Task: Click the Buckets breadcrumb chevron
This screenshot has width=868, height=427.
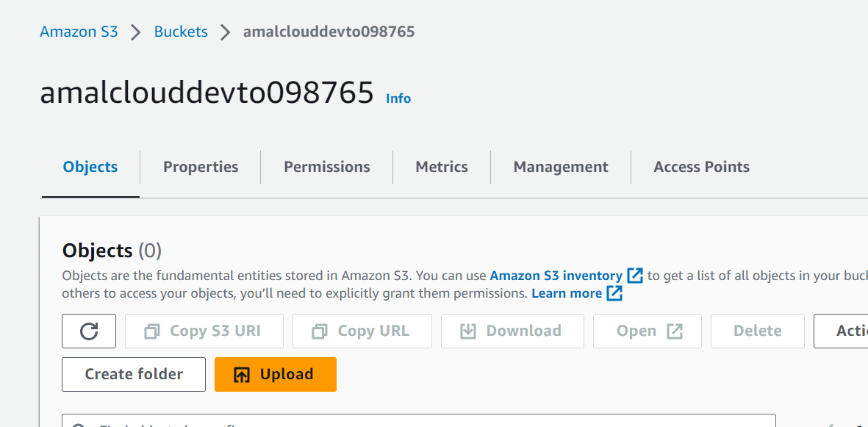Action: click(x=225, y=32)
